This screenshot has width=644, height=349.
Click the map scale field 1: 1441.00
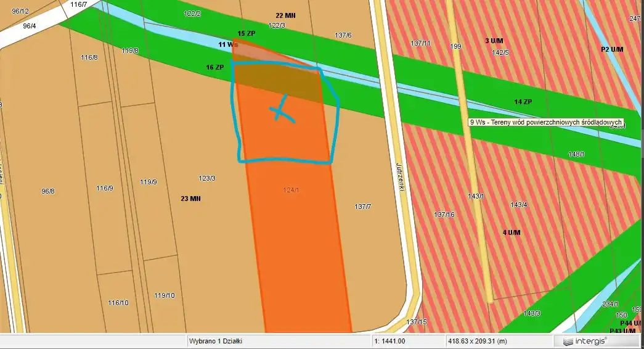click(389, 340)
